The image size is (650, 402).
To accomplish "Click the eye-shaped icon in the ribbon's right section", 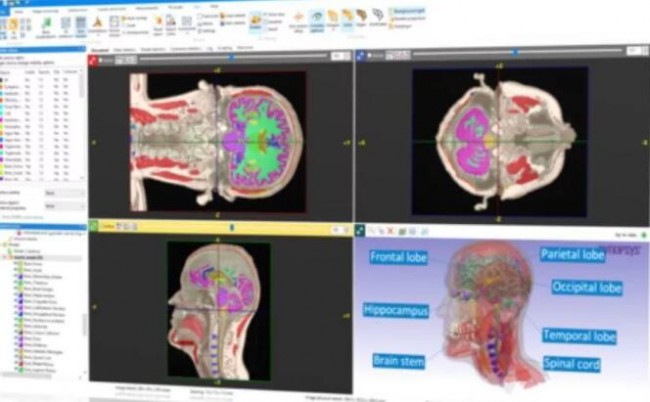I will pyautogui.click(x=316, y=18).
